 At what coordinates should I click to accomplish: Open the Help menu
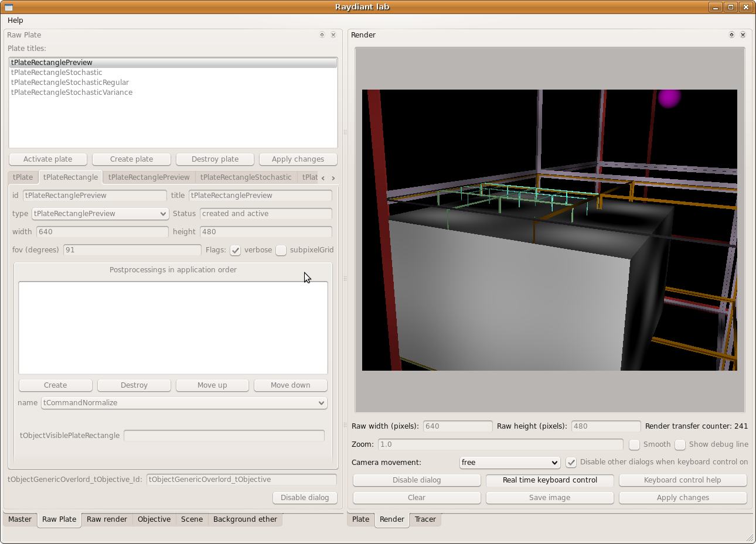[x=15, y=20]
